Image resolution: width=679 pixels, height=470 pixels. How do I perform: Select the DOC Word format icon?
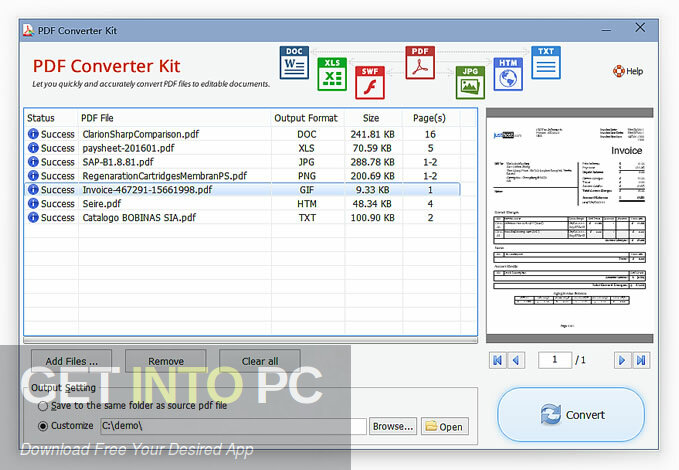[294, 63]
